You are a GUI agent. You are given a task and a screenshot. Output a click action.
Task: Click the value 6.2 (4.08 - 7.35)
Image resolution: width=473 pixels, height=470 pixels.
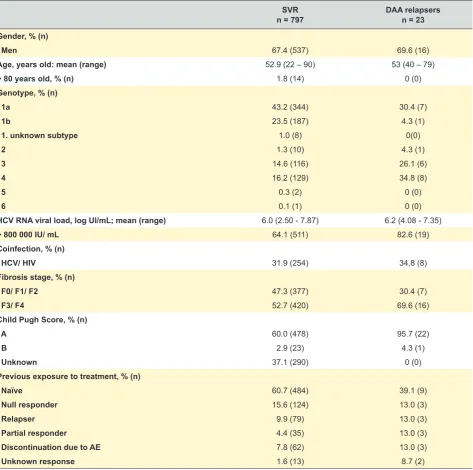413,221
